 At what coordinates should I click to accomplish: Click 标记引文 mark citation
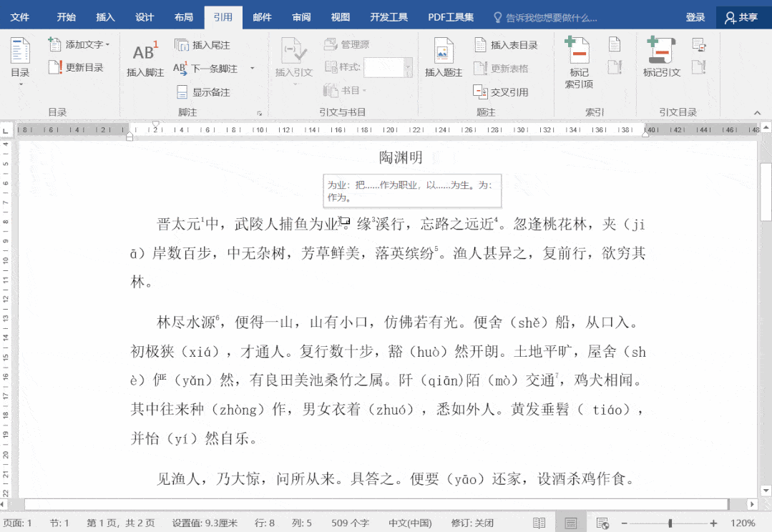(x=662, y=58)
